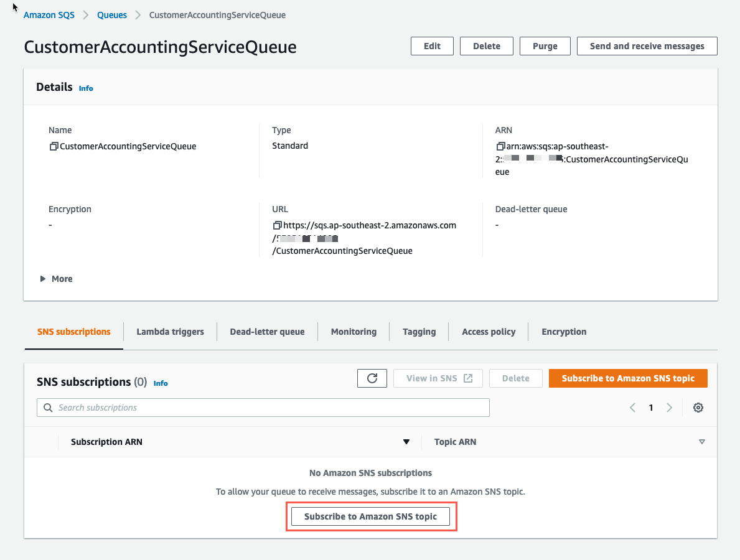The image size is (740, 560).
Task: Sort by Topic ARN column arrow
Action: click(x=702, y=442)
